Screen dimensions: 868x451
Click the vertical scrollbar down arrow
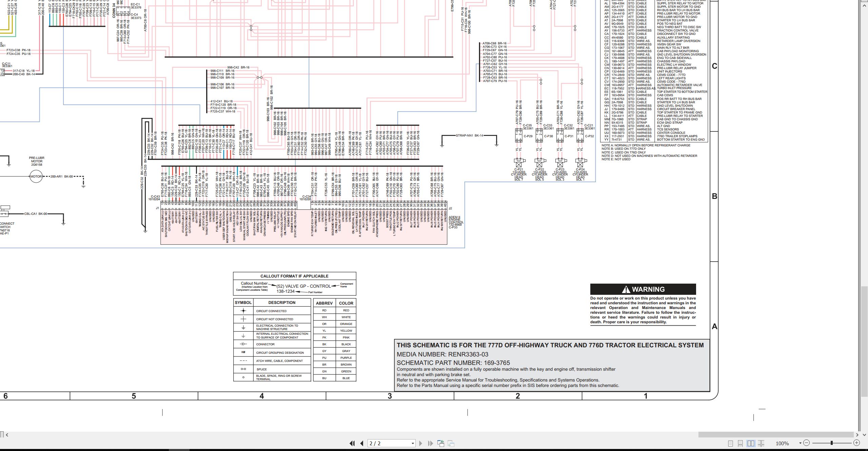tap(865, 435)
